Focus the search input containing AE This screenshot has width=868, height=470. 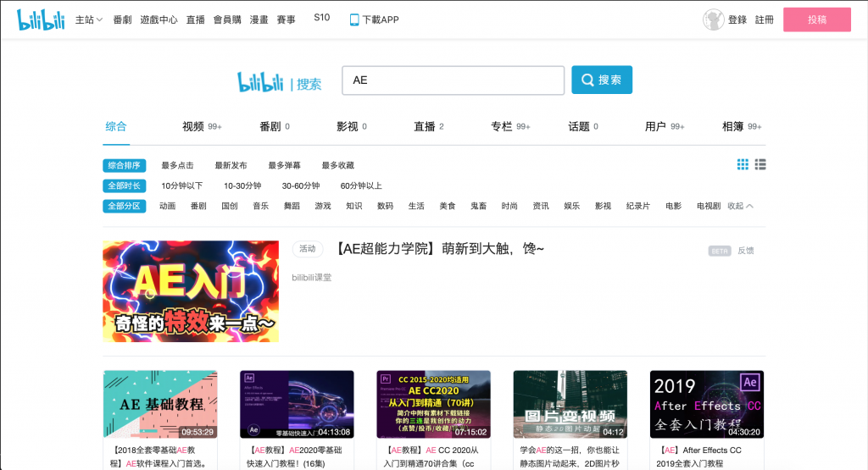coord(453,80)
